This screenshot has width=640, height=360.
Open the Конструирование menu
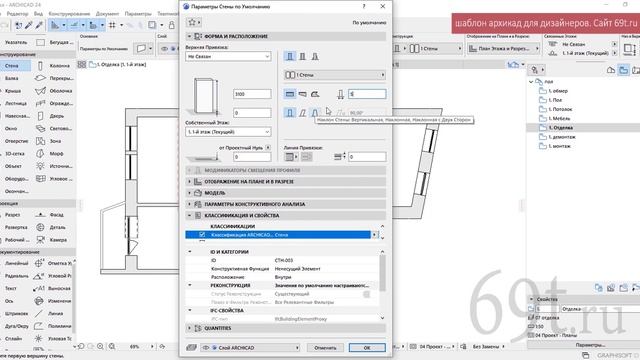click(69, 13)
